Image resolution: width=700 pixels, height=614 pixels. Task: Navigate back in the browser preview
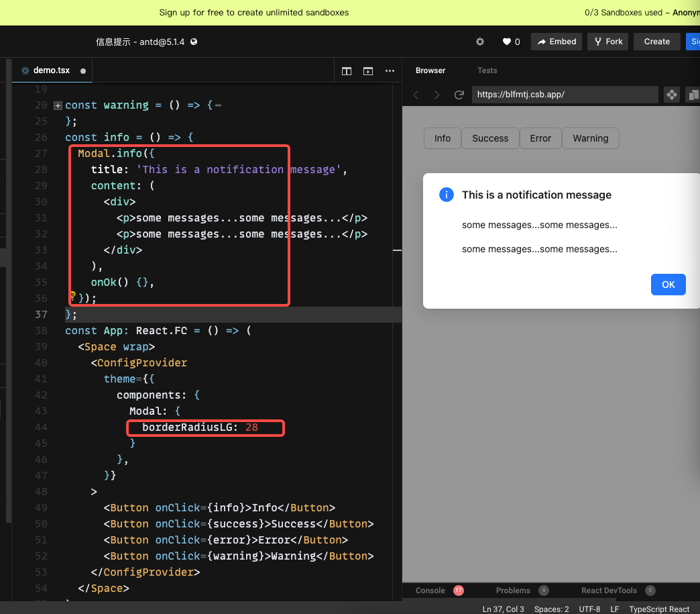416,95
